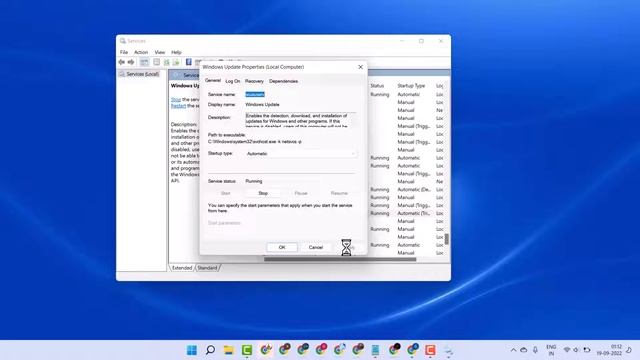The width and height of the screenshot is (640, 360).
Task: Open the orange Camtasia recorder taskbar icon
Action: tap(430, 350)
